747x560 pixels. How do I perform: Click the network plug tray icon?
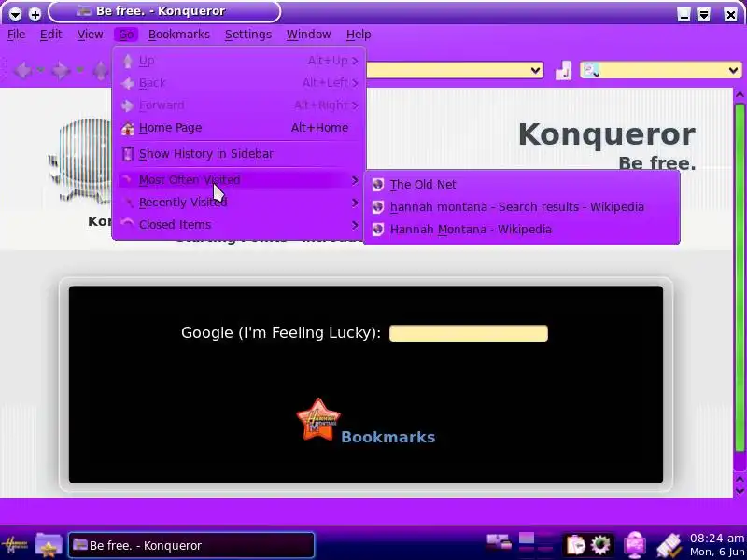[x=669, y=545]
